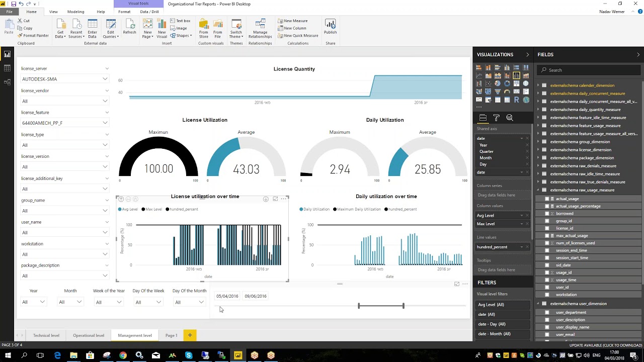644x362 pixels.
Task: Select the line chart visualization icon
Action: 479,75
